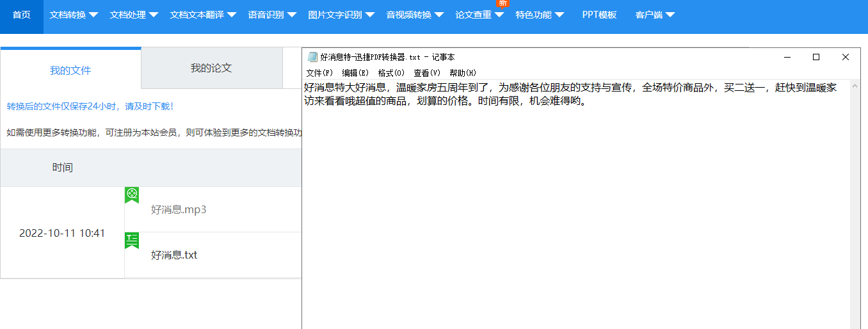The width and height of the screenshot is (868, 329).
Task: Expand the 图片文字识别 menu
Action: click(x=341, y=15)
